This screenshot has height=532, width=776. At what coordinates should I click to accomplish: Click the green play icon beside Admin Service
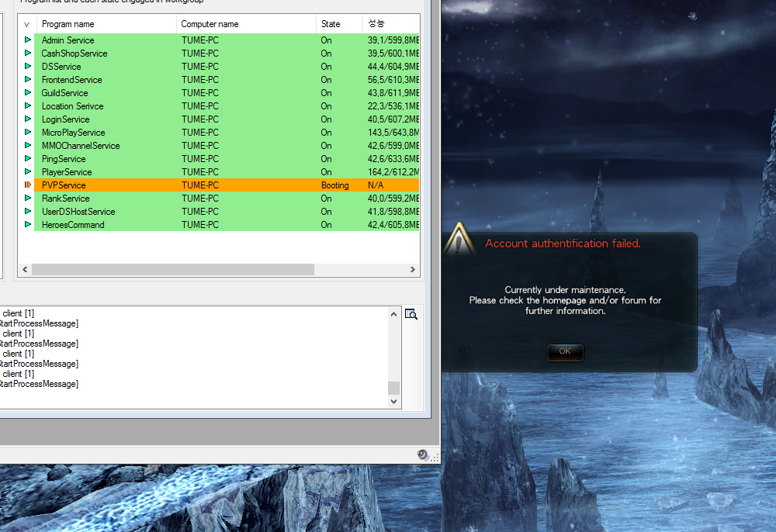point(28,40)
